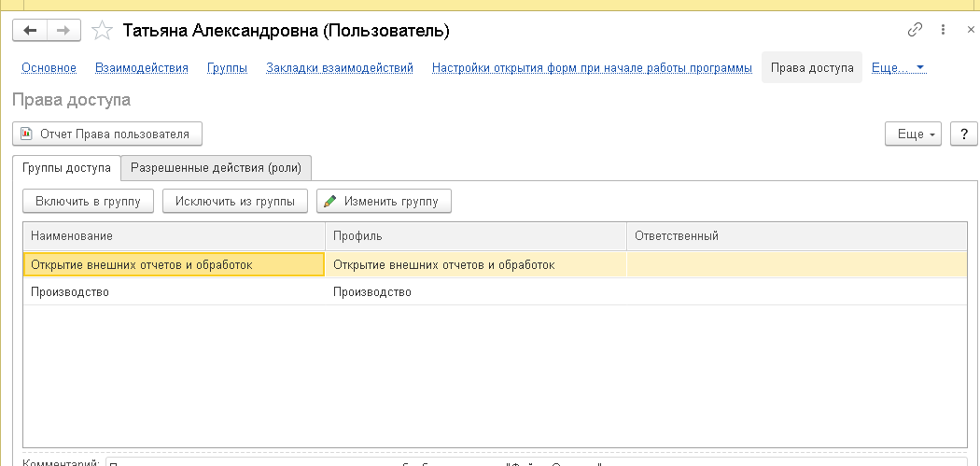The image size is (980, 466).
Task: Click the forward navigation arrow
Action: [x=63, y=31]
